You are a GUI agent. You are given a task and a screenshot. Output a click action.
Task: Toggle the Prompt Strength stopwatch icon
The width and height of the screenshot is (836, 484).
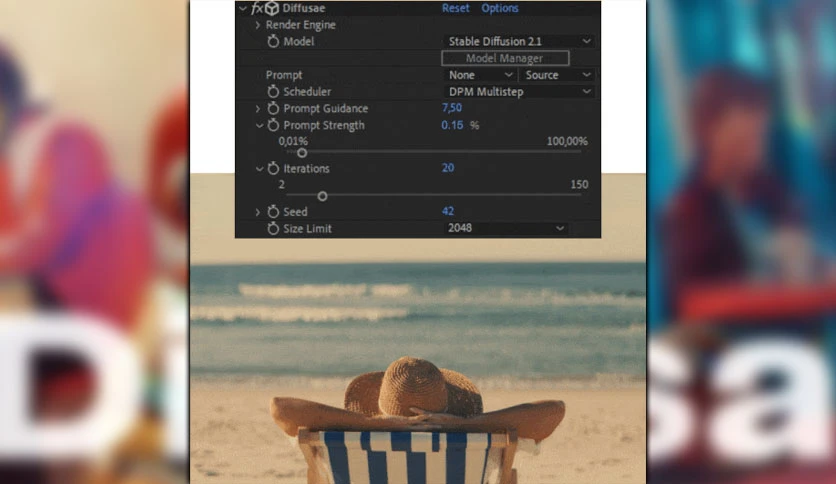coord(273,125)
